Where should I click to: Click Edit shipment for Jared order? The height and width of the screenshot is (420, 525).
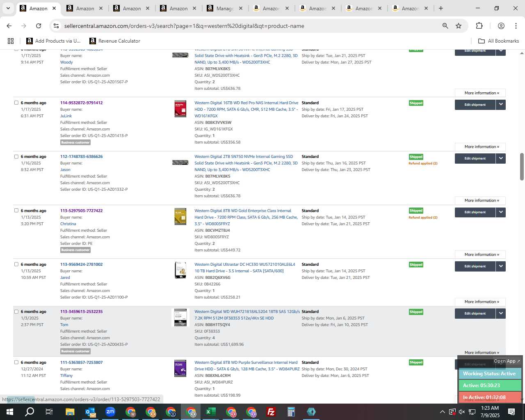tap(475, 266)
